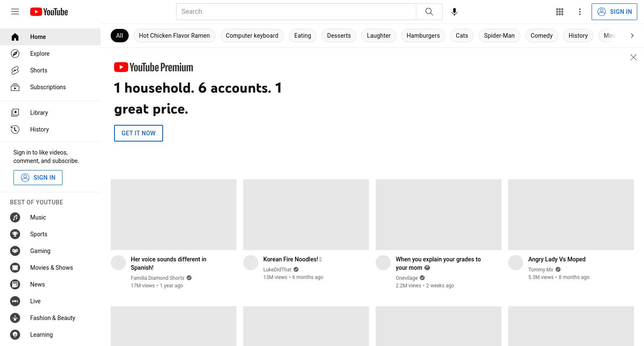This screenshot has height=346, width=644.
Task: Open Onevilage channel avatar
Action: click(383, 263)
